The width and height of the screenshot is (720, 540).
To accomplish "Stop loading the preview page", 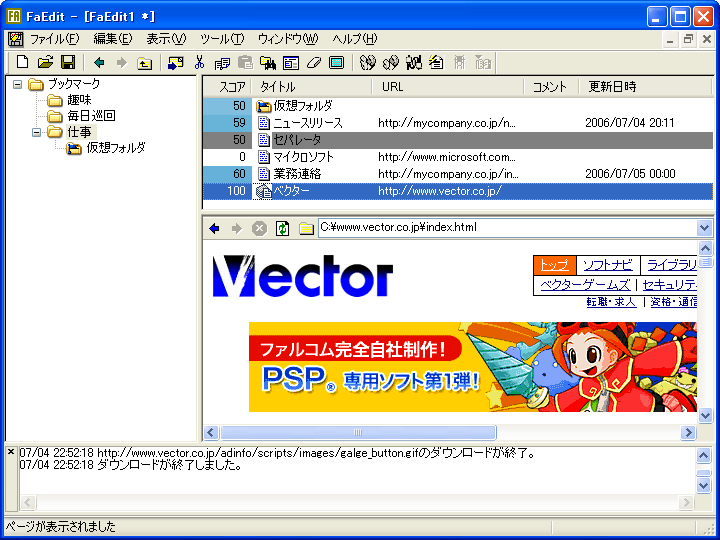I will pos(259,228).
